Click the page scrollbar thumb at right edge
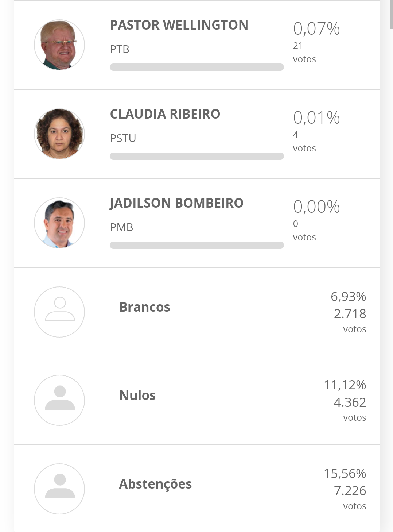 392,15
